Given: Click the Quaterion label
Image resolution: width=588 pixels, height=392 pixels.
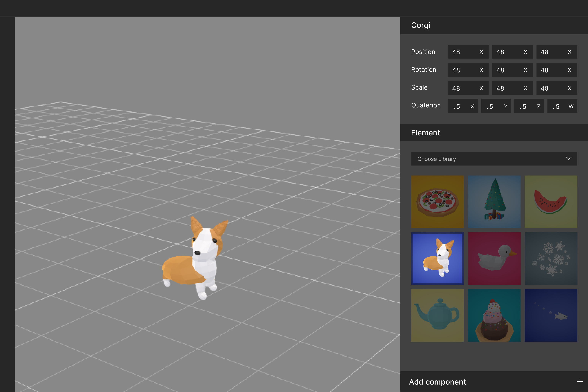Looking at the screenshot, I should pos(426,105).
